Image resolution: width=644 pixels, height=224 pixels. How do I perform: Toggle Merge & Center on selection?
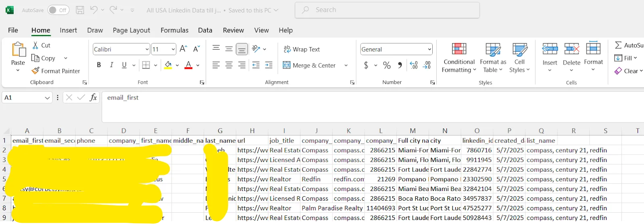click(x=309, y=65)
